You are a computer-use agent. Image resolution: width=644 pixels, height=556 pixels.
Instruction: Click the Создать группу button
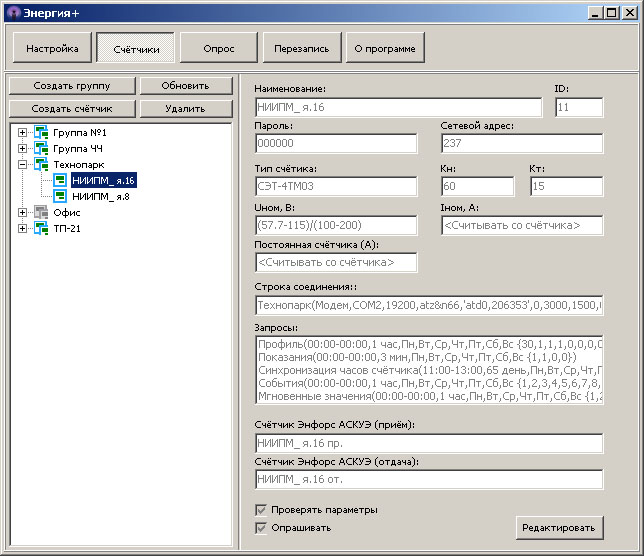click(x=72, y=86)
